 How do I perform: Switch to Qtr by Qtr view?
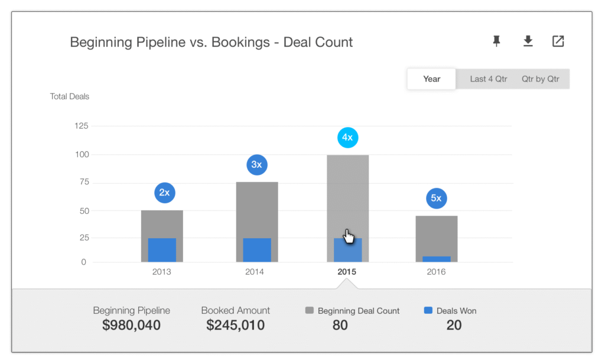pos(540,79)
